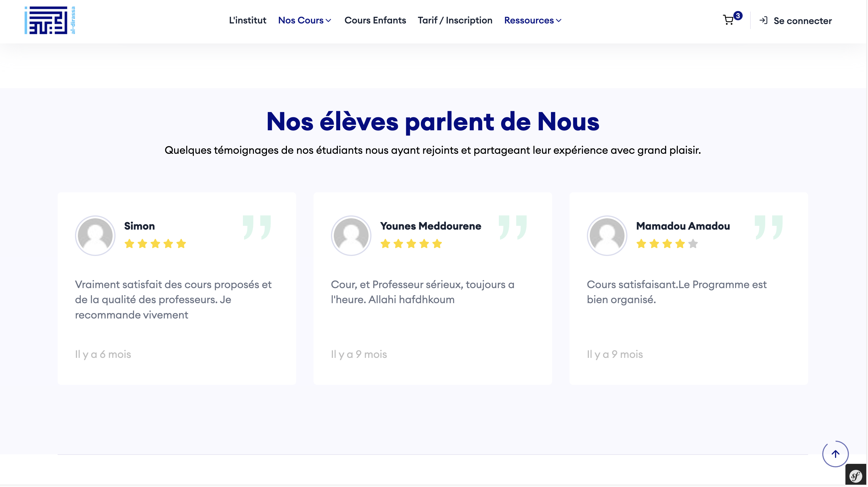Click Mamadou Amadou's avatar image
The image size is (868, 487).
pos(607,235)
